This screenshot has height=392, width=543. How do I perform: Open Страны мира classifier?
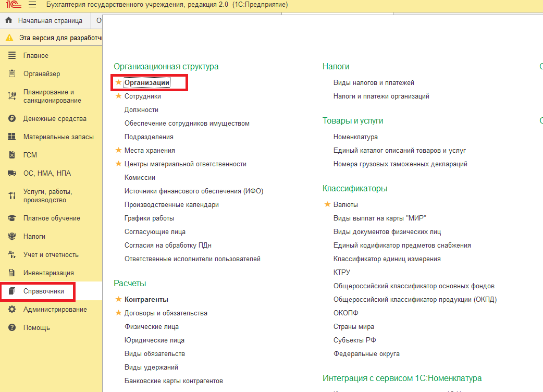click(x=353, y=326)
